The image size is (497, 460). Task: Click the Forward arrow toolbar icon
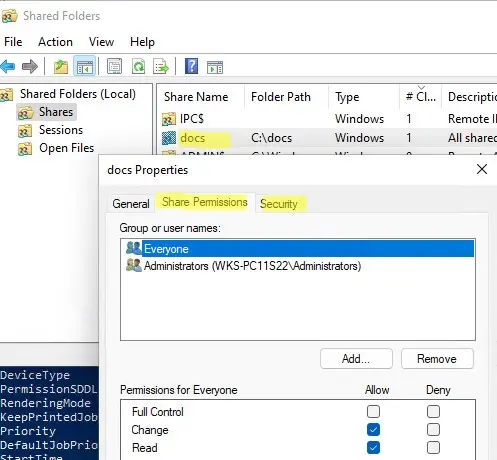tap(30, 66)
